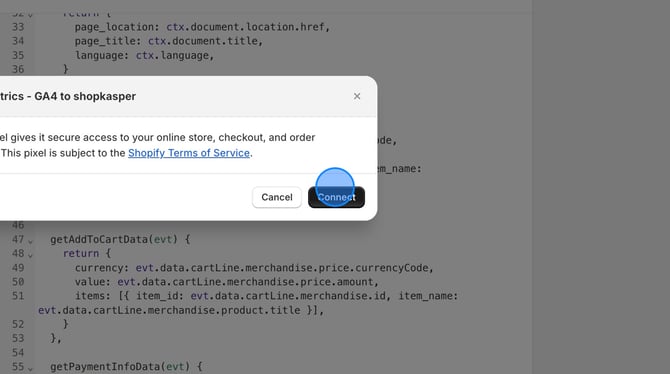Close the dialog with the X icon
The image size is (670, 374).
357,96
